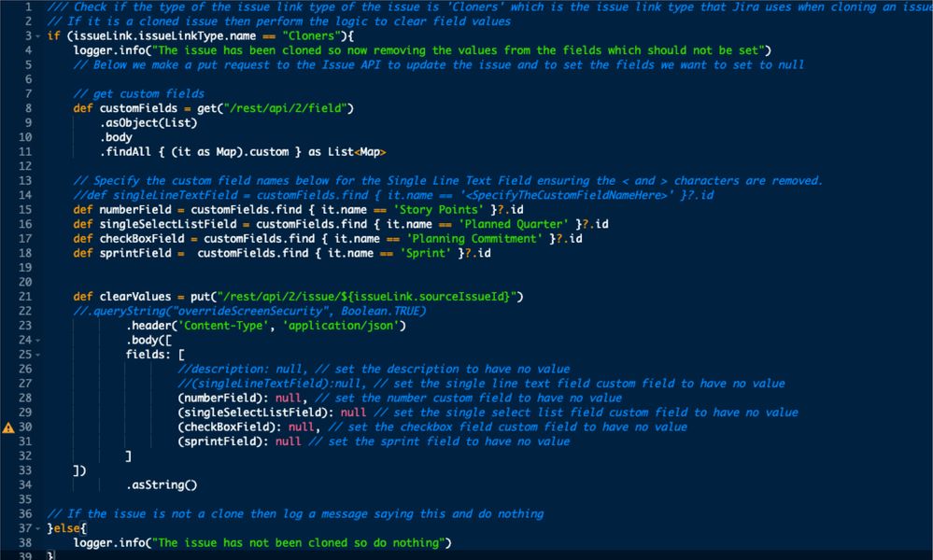
Task: Click logger.info call on line 4
Action: click(109, 50)
